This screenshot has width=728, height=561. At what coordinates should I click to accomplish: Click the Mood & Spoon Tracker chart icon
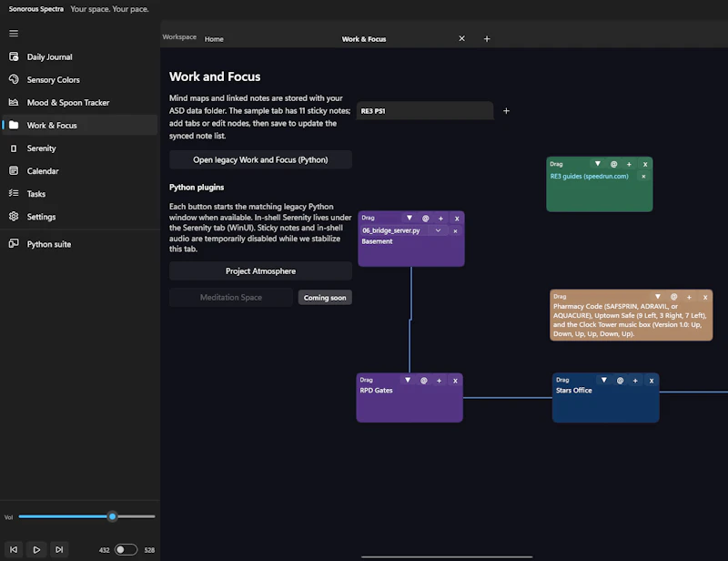coord(14,102)
